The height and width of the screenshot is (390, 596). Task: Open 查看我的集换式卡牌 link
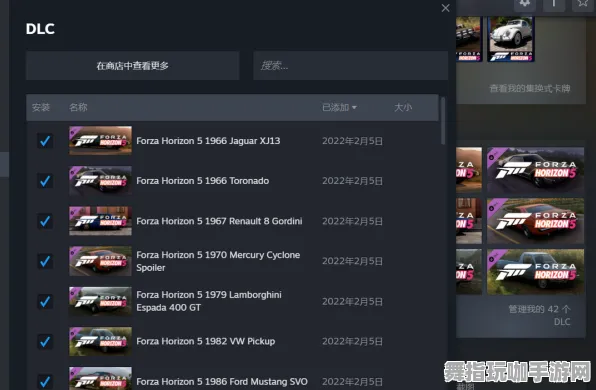[x=529, y=89]
